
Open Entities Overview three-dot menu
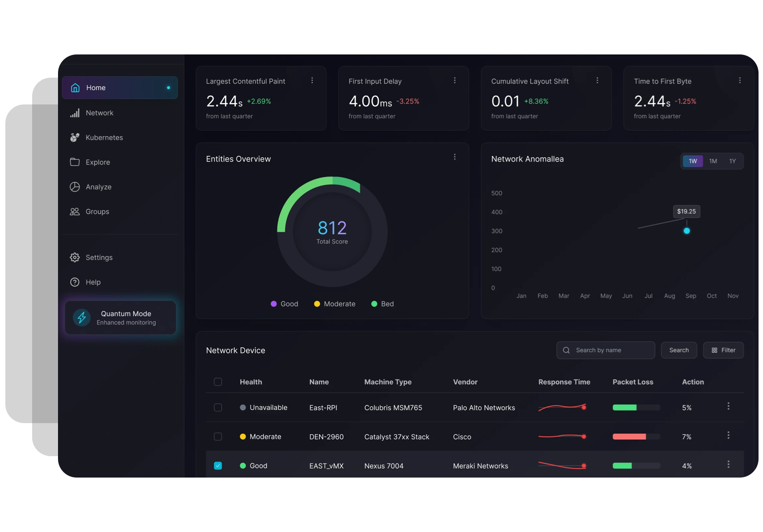click(x=454, y=157)
